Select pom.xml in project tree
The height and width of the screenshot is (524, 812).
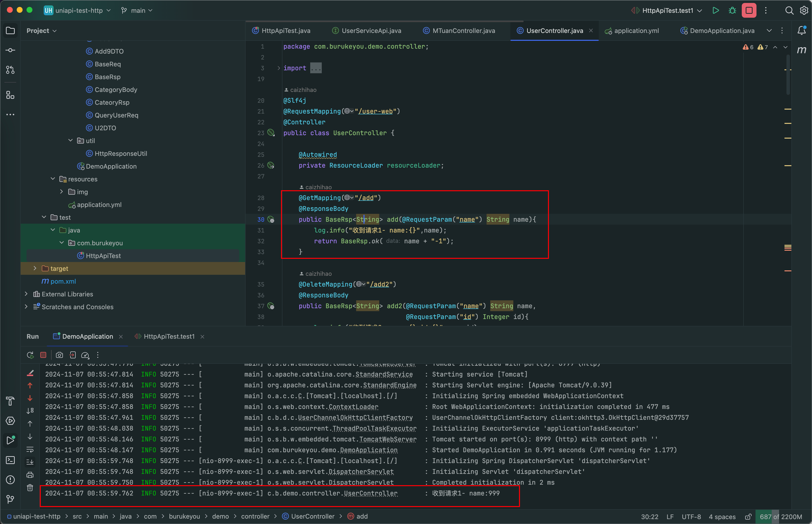click(63, 281)
